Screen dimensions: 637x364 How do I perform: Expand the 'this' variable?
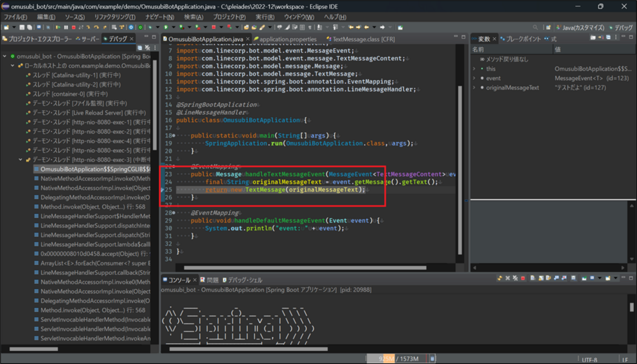coord(475,69)
